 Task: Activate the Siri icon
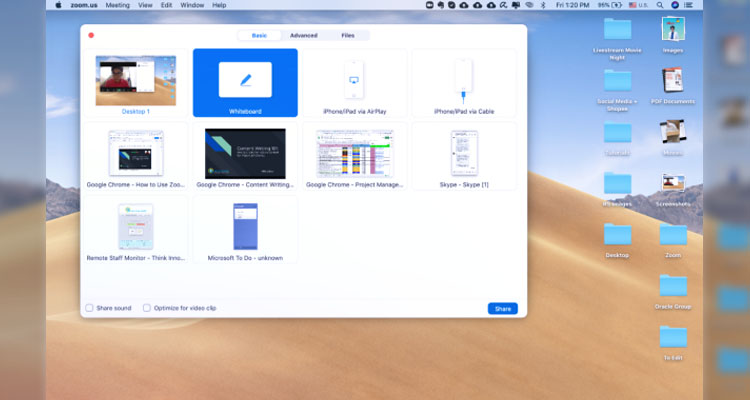675,5
